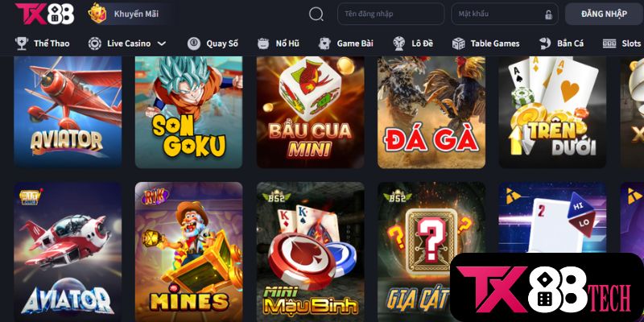
Task: Click the Khuyến Mãi promotions button
Action: [129, 14]
